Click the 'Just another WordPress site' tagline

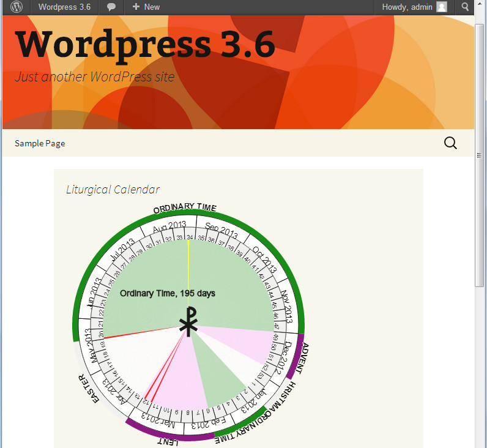tap(94, 77)
